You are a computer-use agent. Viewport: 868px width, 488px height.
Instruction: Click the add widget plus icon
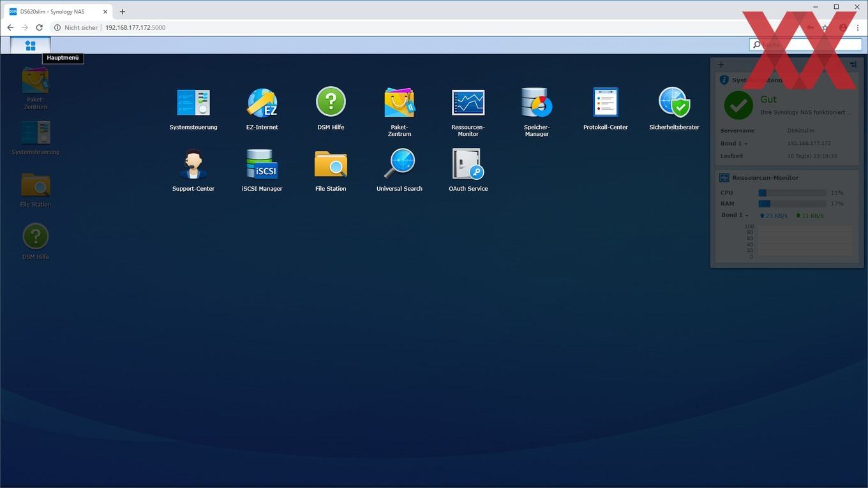721,64
